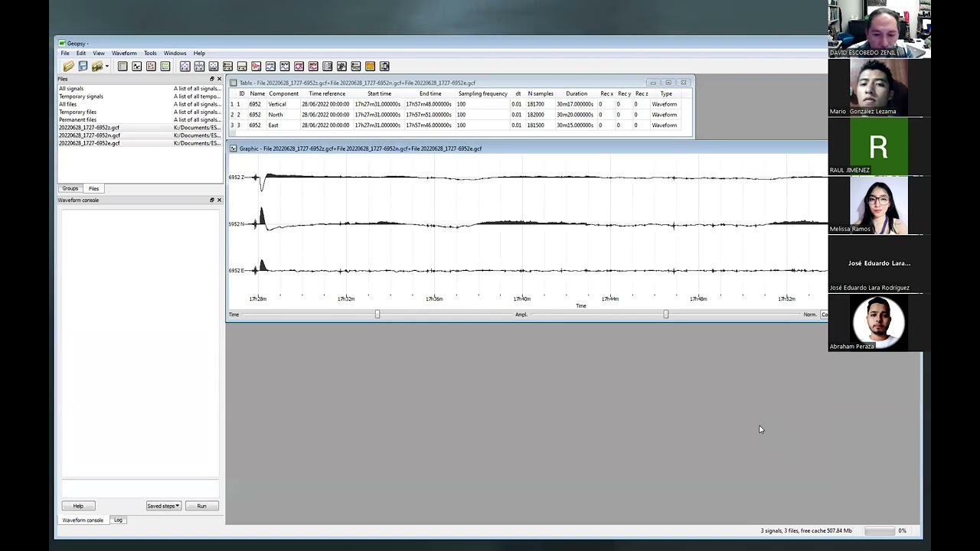Click the 'N samples' column header
Viewport: 980px width, 551px height.
point(541,93)
